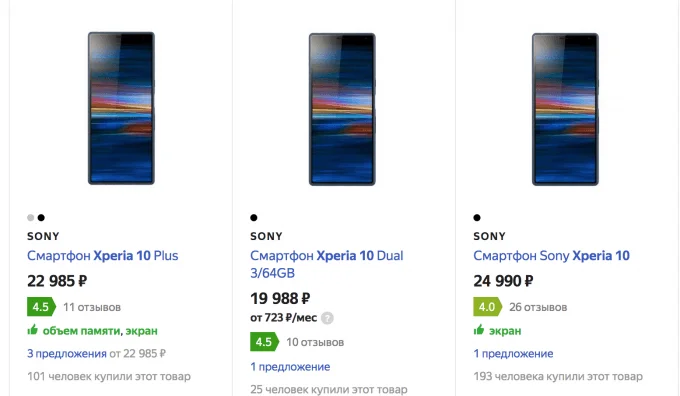
Task: Open 1 предложение link under Xperia 10 Dual
Action: point(290,367)
